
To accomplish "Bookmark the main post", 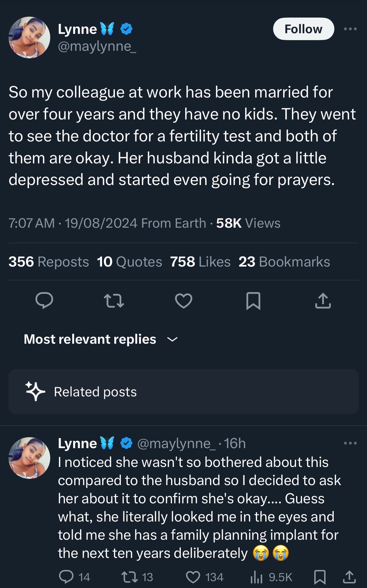I will click(253, 301).
